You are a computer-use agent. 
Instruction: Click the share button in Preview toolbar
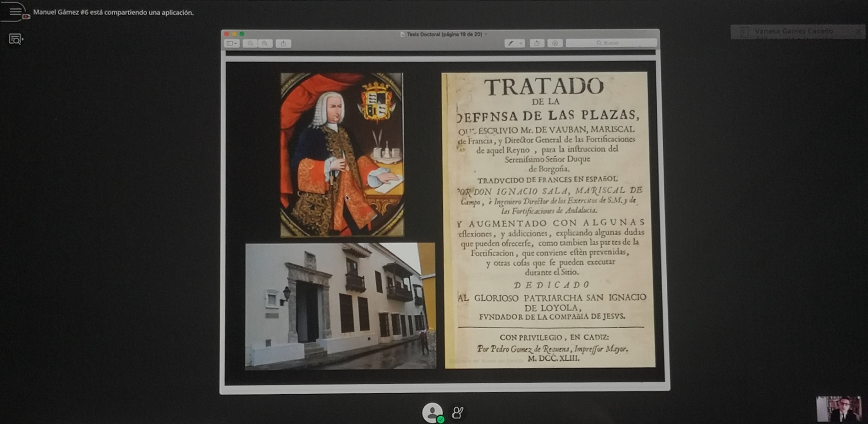(283, 43)
